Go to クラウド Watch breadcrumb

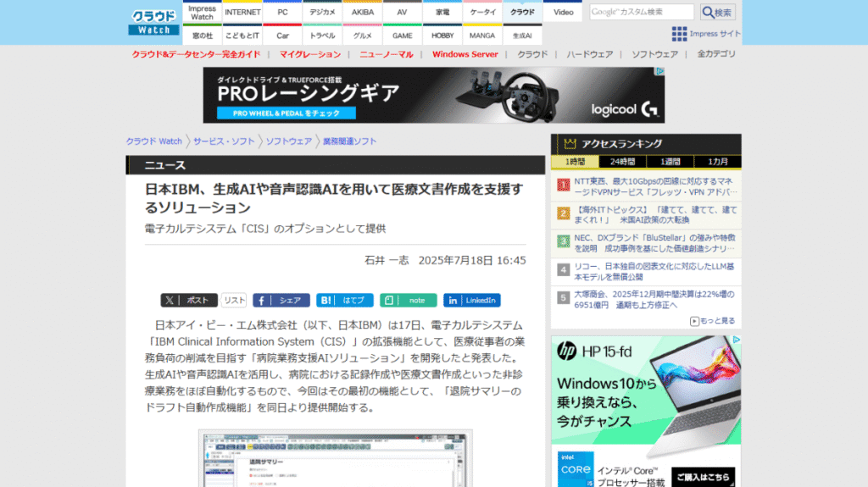(x=154, y=141)
